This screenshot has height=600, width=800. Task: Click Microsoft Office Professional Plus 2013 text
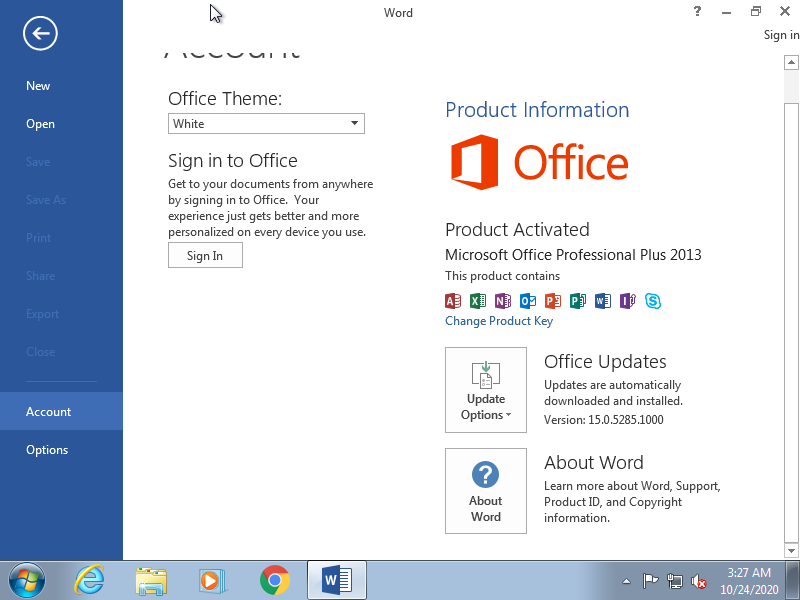click(x=573, y=255)
